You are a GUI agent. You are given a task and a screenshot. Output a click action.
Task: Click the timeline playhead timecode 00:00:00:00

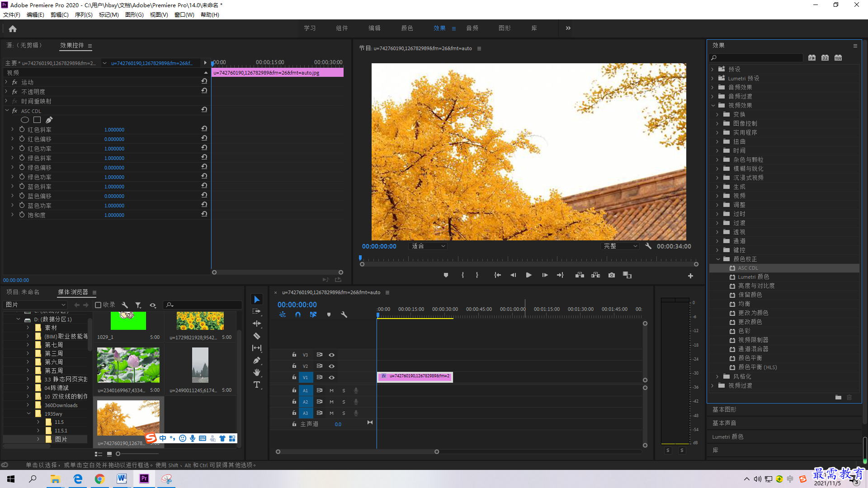click(x=297, y=305)
